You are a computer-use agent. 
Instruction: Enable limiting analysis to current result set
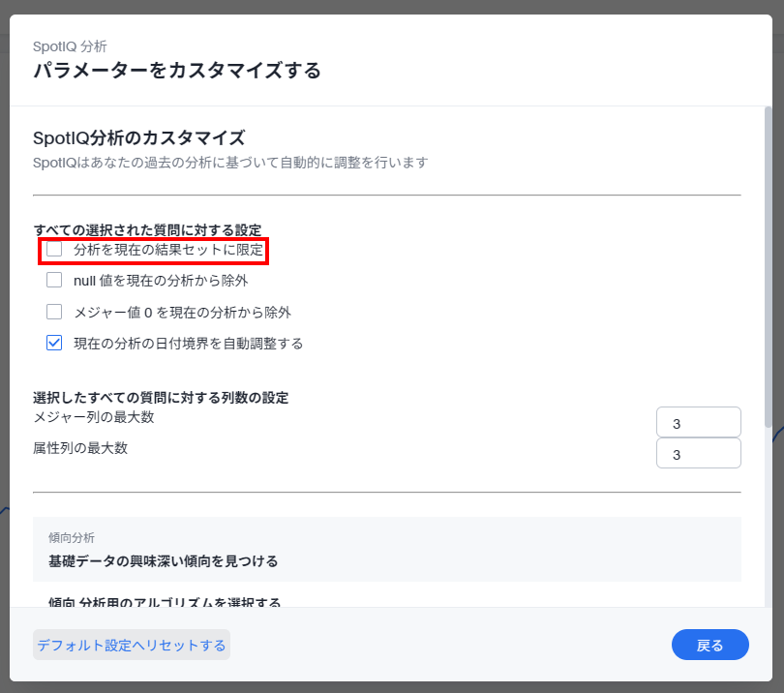coord(54,250)
